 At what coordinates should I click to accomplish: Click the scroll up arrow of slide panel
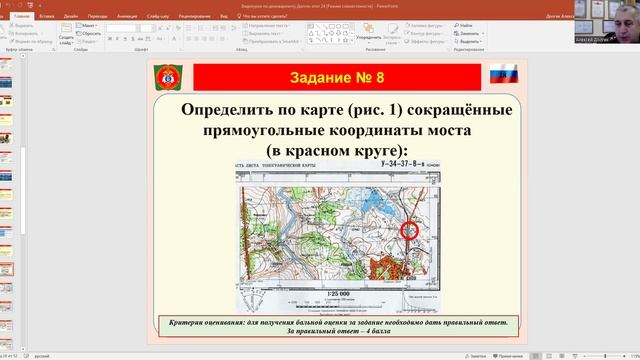[23, 56]
